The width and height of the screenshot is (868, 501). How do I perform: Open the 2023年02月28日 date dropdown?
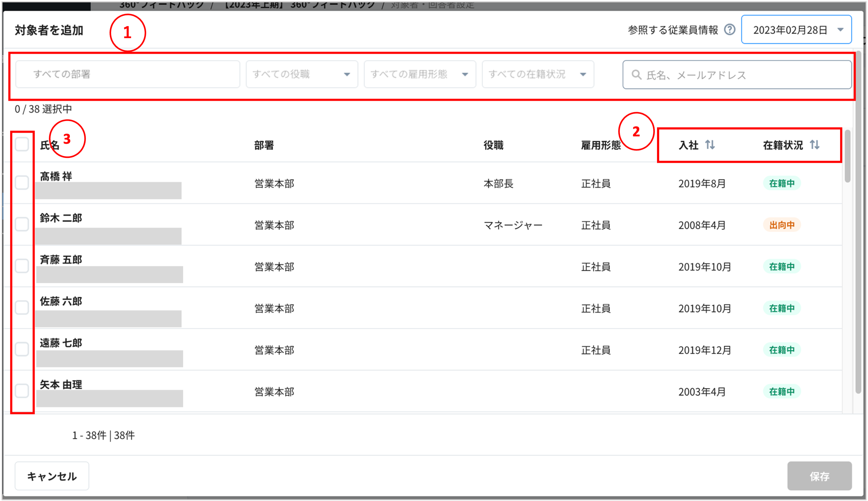[x=796, y=30]
